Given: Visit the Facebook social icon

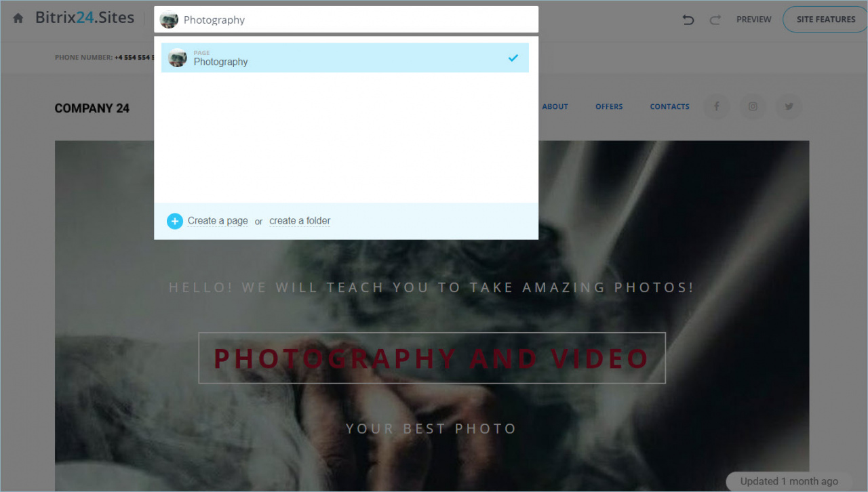Looking at the screenshot, I should click(x=717, y=106).
